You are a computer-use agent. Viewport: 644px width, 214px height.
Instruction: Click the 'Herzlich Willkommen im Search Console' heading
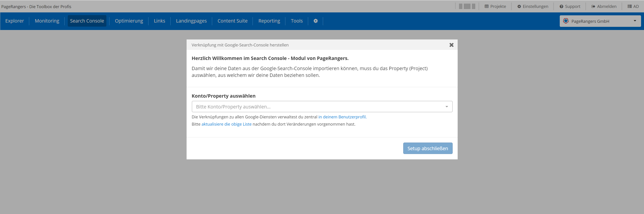click(270, 58)
